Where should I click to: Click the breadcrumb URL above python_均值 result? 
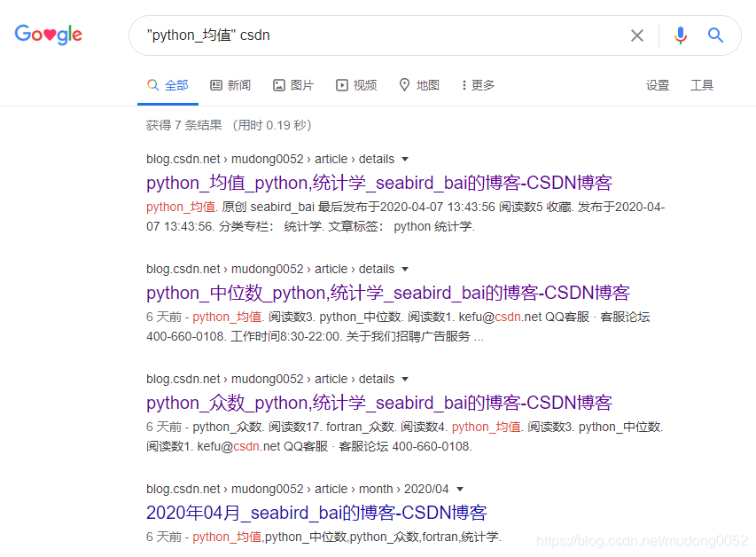tap(270, 160)
